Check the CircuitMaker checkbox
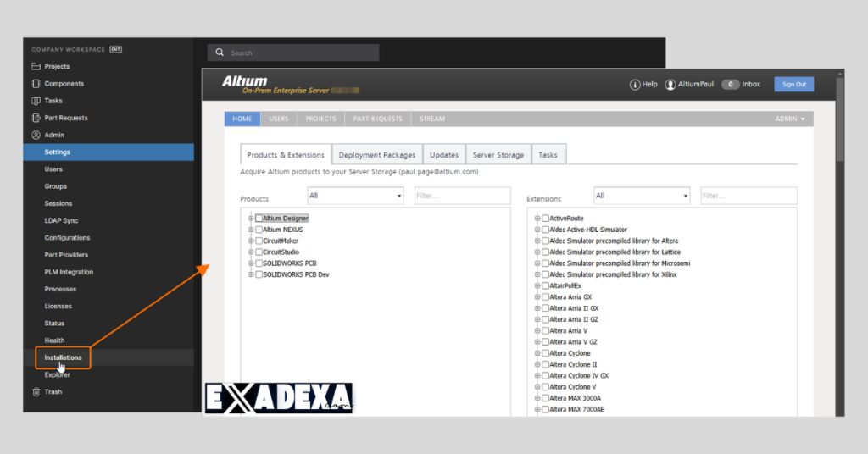 pos(259,241)
